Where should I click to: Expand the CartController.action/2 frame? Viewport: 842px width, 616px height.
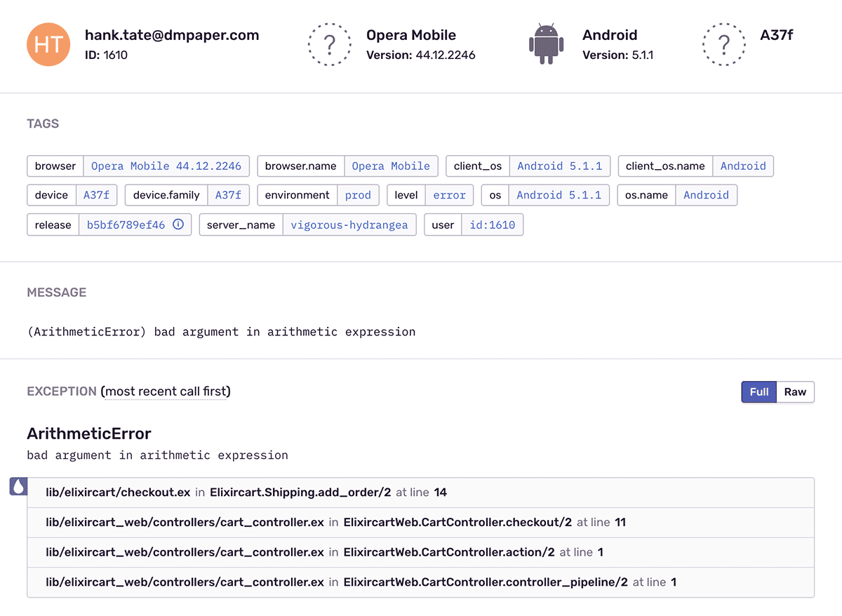pos(420,552)
